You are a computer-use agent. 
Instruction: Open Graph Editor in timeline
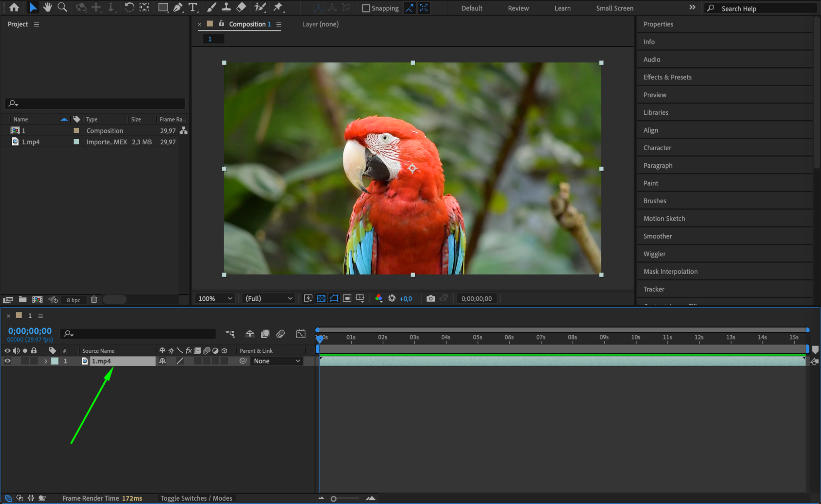(301, 334)
